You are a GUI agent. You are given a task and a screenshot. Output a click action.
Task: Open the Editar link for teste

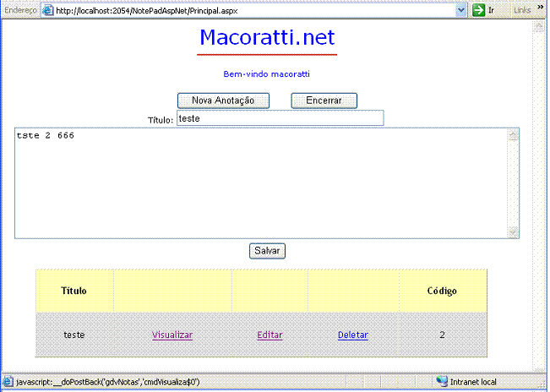coord(270,335)
